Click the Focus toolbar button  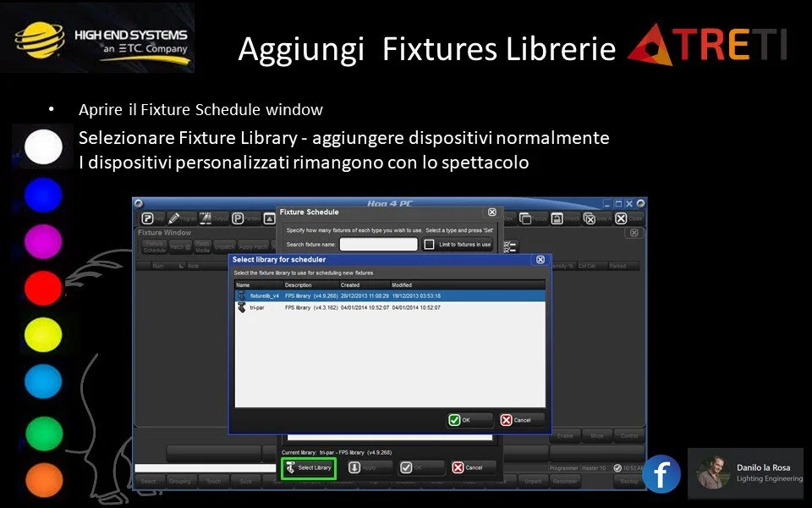click(534, 218)
